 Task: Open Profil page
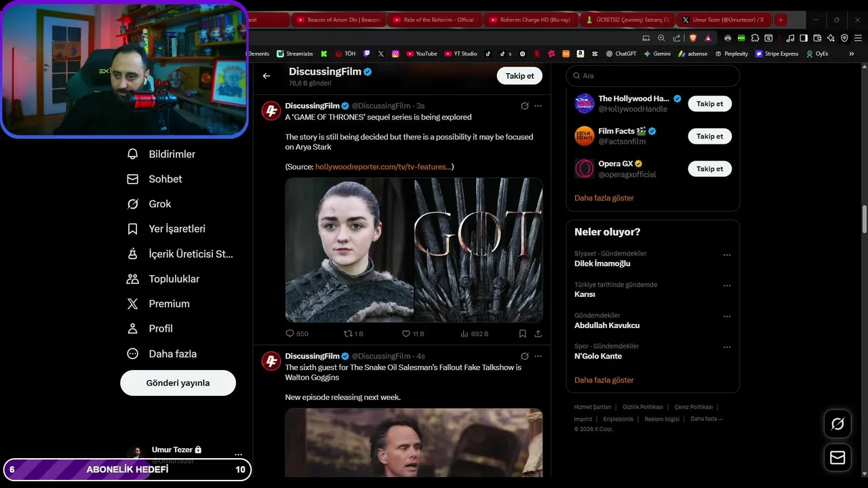coord(150,329)
